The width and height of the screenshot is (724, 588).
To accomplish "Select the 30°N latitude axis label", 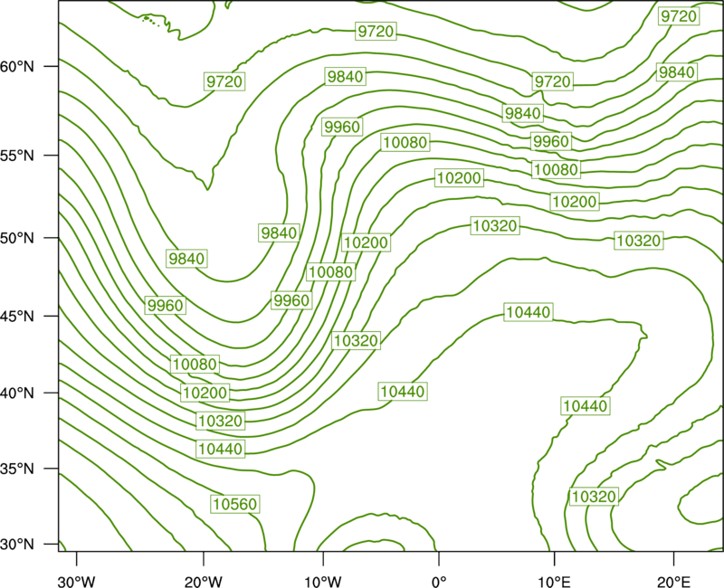I will [17, 545].
